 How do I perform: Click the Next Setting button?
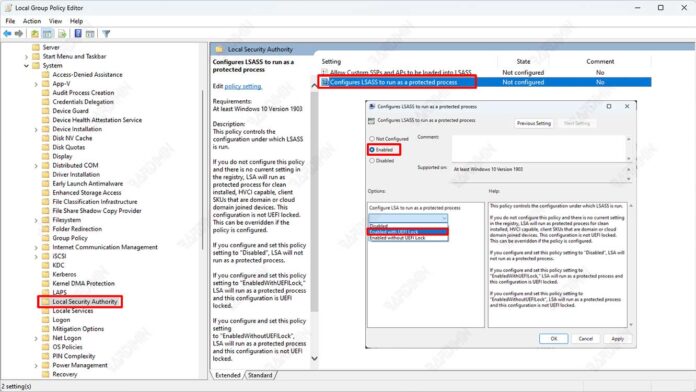577,123
